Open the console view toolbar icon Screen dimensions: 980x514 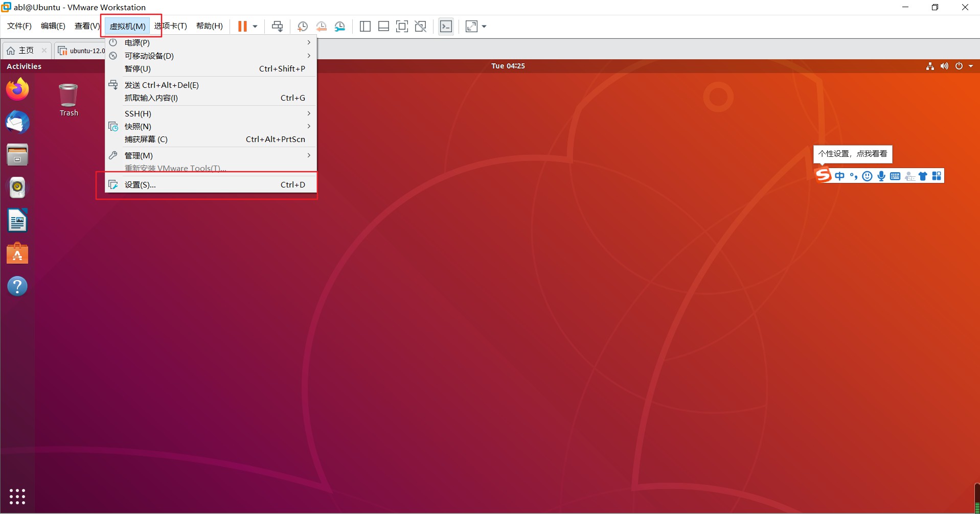[446, 26]
